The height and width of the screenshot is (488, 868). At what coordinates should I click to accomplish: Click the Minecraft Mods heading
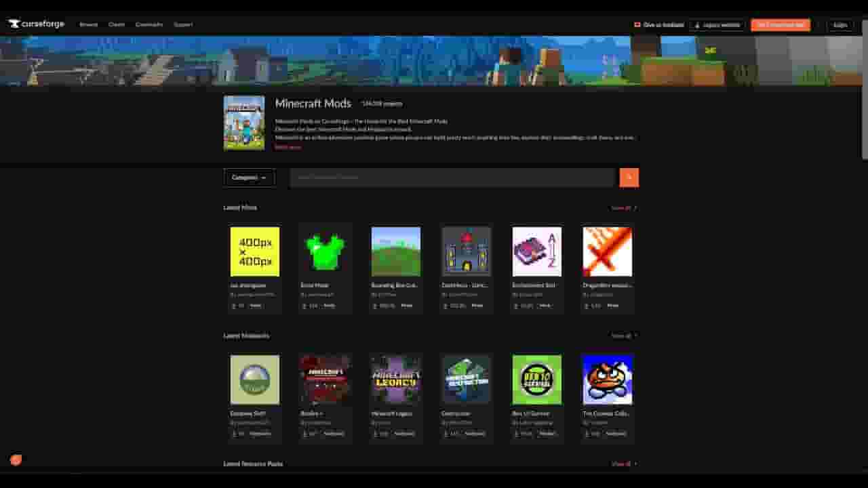[x=313, y=103]
